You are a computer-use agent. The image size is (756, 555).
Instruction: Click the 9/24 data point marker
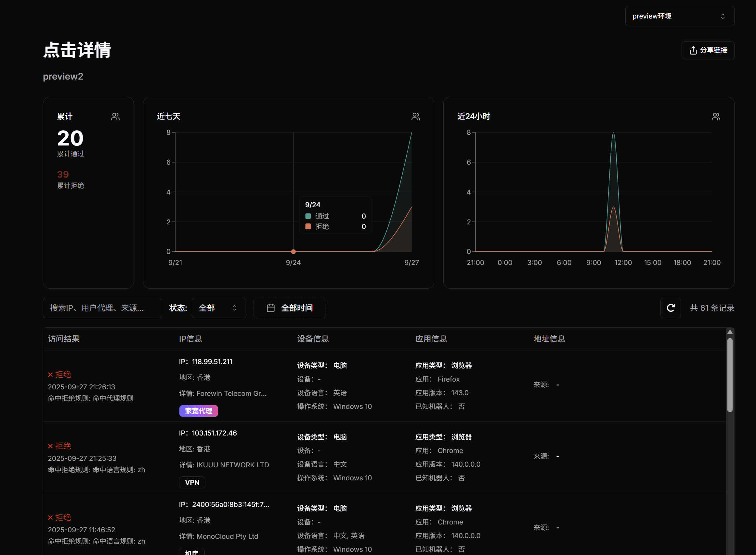coord(293,252)
